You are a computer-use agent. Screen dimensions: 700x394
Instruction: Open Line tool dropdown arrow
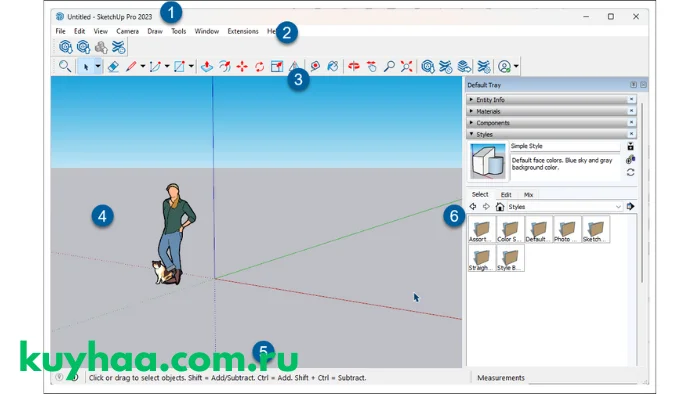143,66
